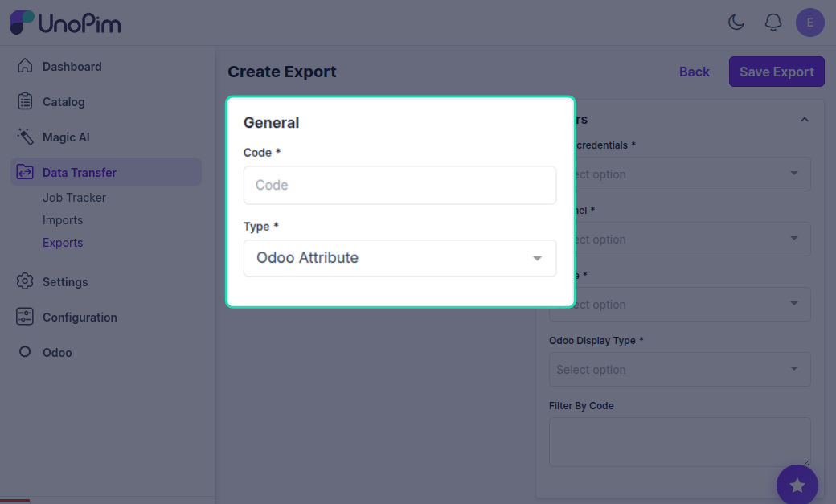Viewport: 836px width, 504px height.
Task: Click the Data Transfer arrows icon
Action: (x=25, y=172)
